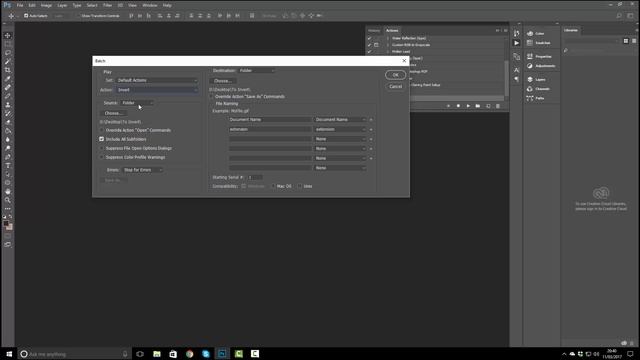The width and height of the screenshot is (640, 360).
Task: Open the Color panel icon
Action: click(530, 33)
